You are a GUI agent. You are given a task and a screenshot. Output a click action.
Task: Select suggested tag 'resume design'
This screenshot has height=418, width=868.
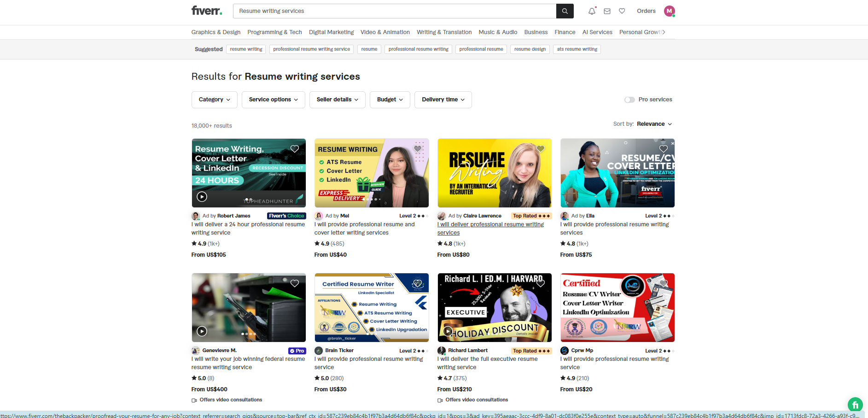pos(530,49)
